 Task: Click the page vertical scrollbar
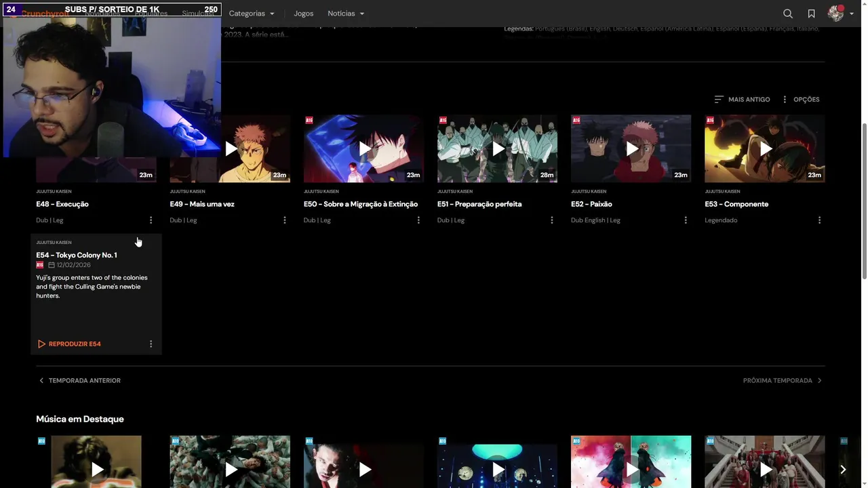(x=864, y=201)
